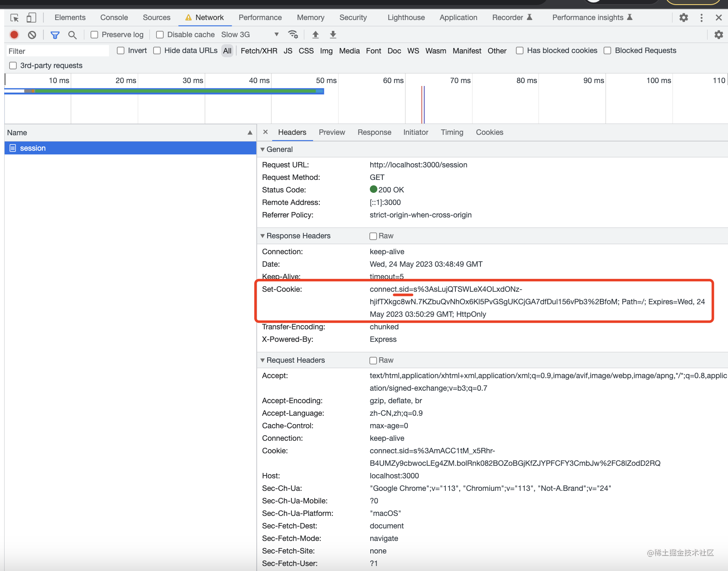
Task: Click the inspect element picker icon
Action: pos(15,18)
